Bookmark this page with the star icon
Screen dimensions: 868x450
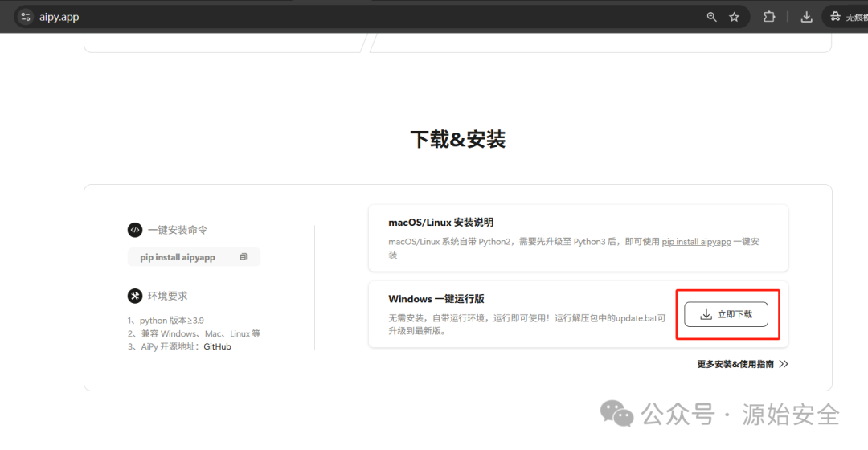[x=734, y=17]
